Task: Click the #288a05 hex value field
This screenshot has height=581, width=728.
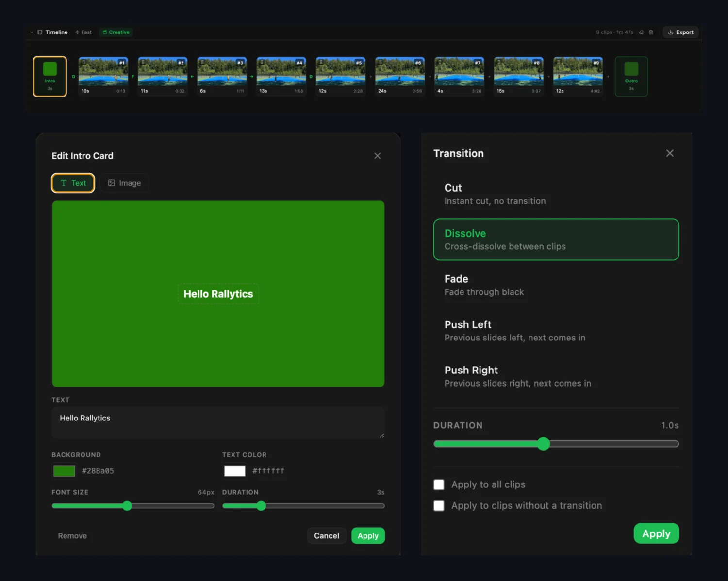Action: click(98, 471)
